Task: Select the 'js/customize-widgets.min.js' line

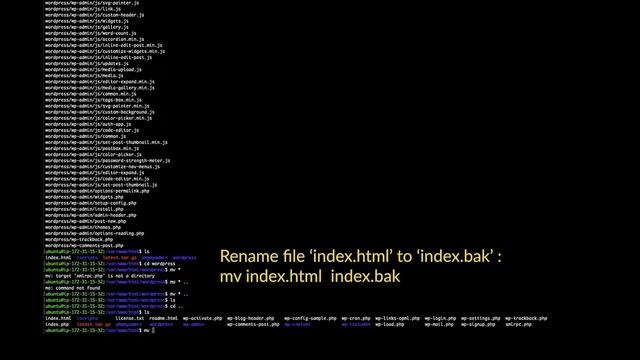Action: point(105,51)
